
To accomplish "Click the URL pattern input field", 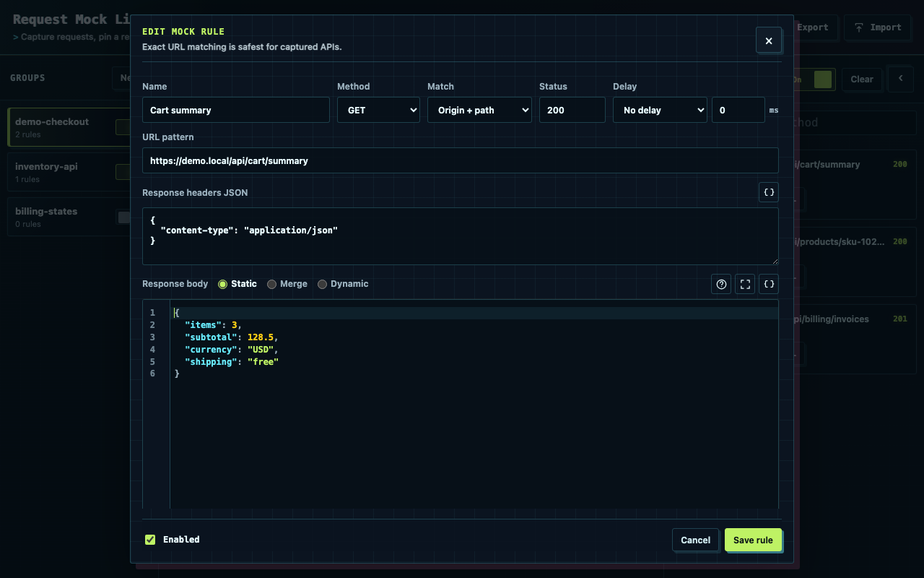I will (x=461, y=160).
